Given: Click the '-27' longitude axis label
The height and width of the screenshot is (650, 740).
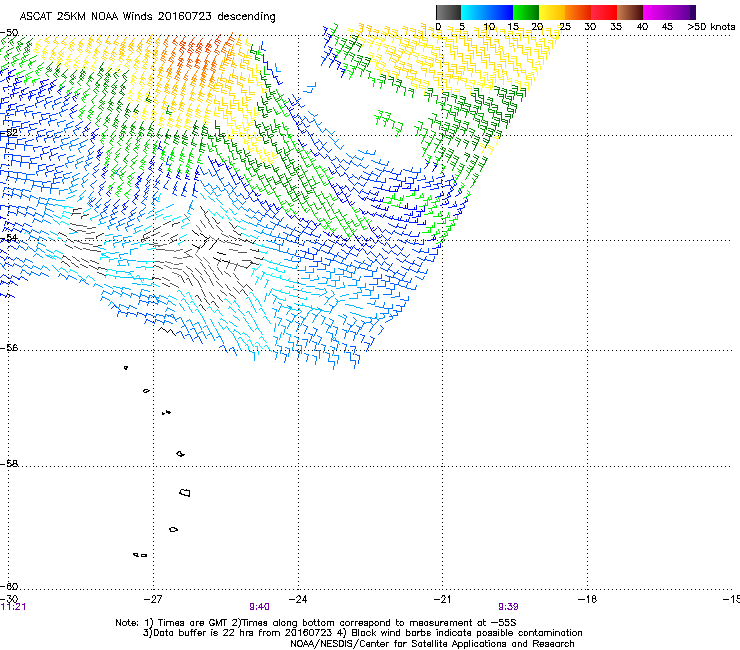Looking at the screenshot, I should click(153, 599).
